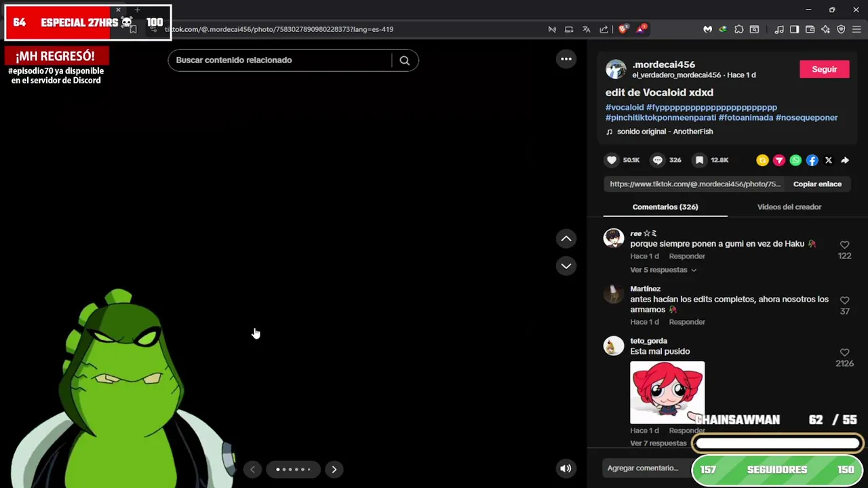868x488 pixels.
Task: Open the Brave wallet icon
Action: point(810,29)
